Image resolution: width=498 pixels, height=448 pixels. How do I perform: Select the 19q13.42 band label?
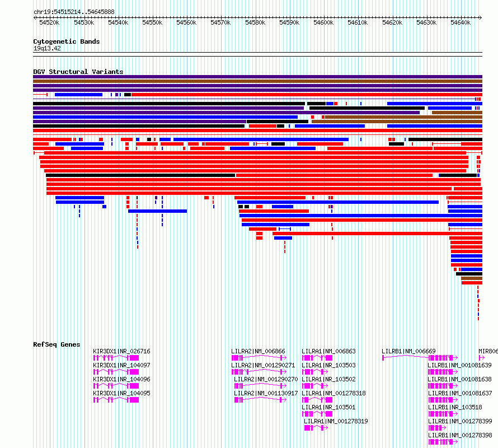click(x=47, y=48)
